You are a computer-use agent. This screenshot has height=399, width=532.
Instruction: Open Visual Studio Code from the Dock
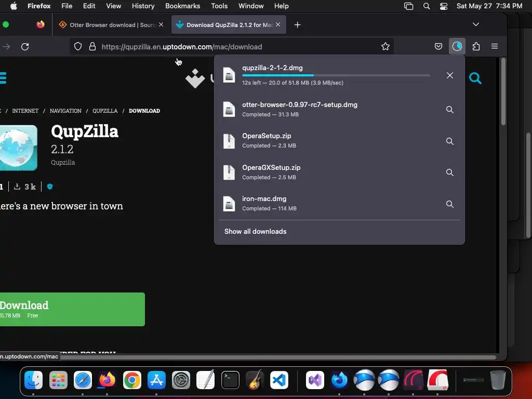click(279, 380)
